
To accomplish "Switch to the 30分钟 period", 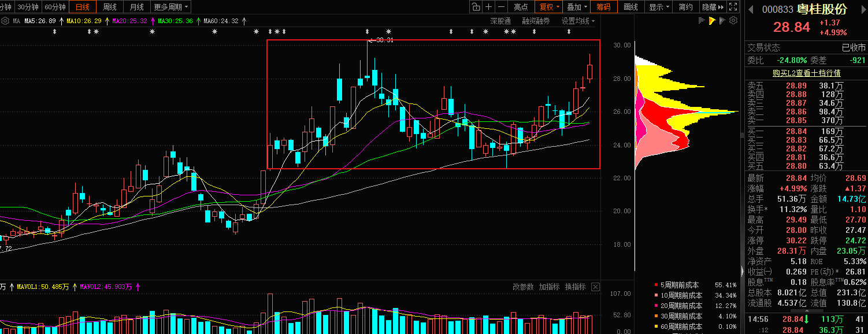I will pos(27,7).
